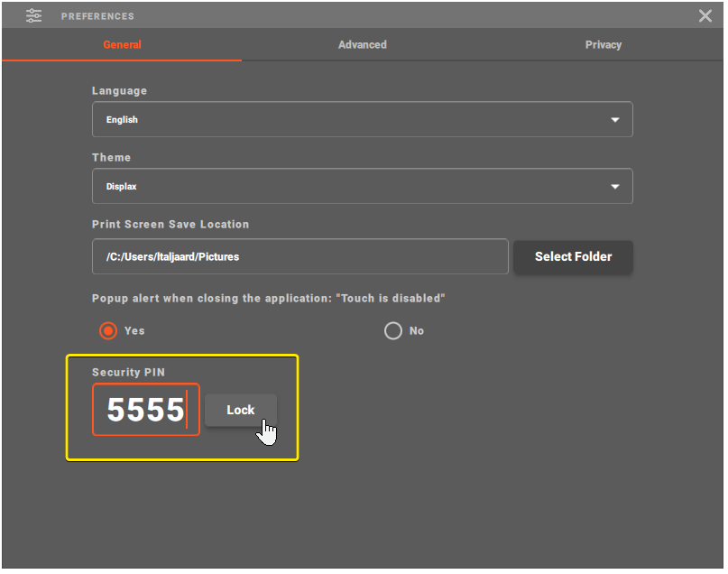Click the arrow on the Language dropdown
The height and width of the screenshot is (574, 728).
point(615,120)
